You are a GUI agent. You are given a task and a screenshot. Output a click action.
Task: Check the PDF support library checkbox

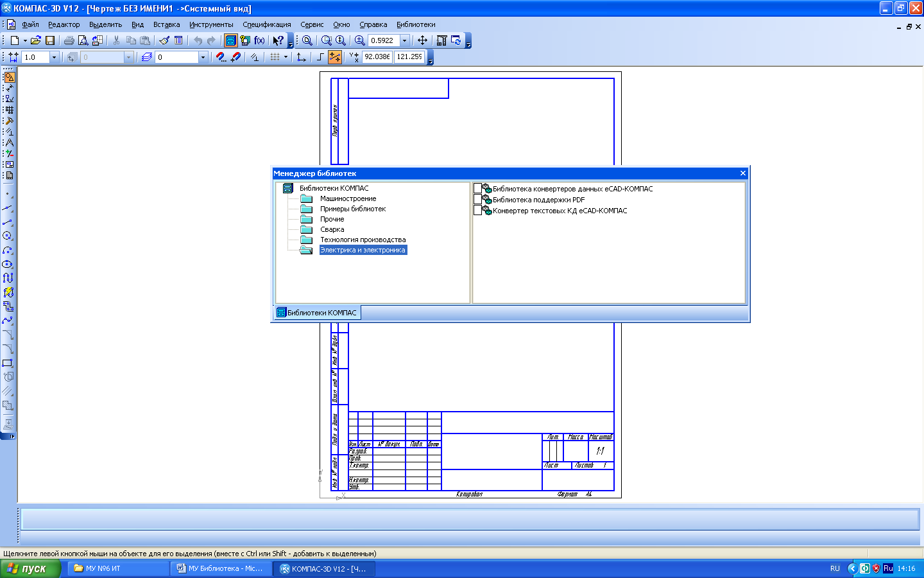tap(477, 200)
